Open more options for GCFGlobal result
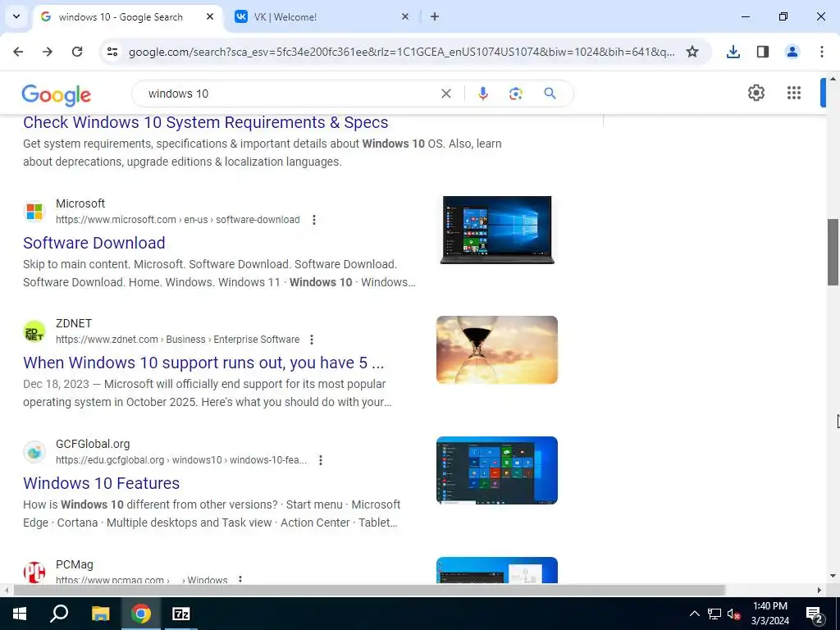The width and height of the screenshot is (840, 630). [x=321, y=460]
